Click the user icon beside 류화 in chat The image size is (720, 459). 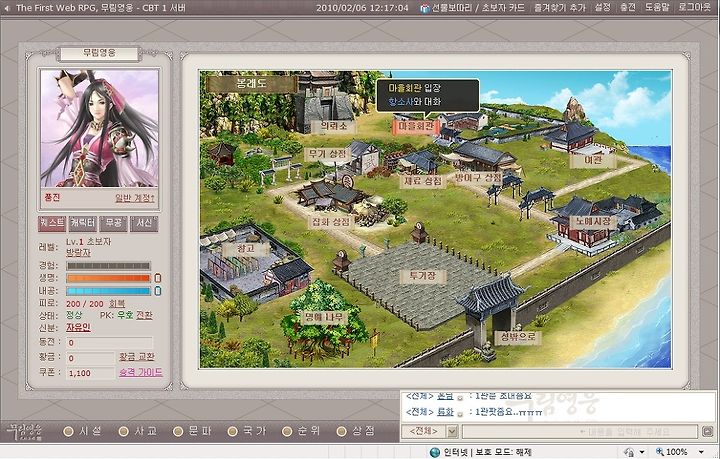pos(460,413)
